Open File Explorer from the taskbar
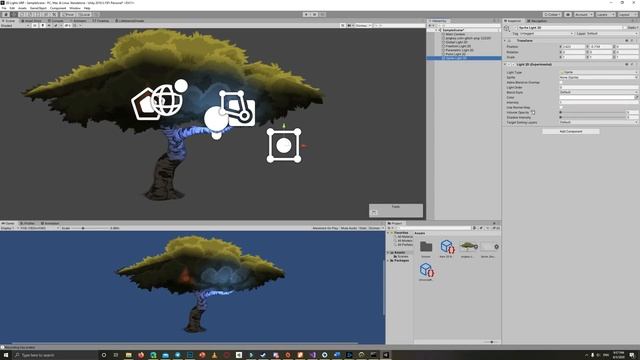The image size is (640, 360). 129,355
